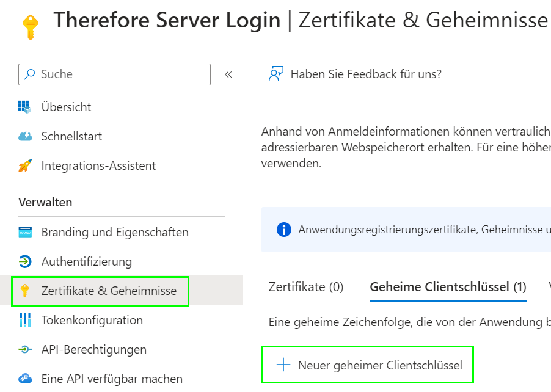Viewport: 551px width, 392px height.
Task: Click the feedback person icon
Action: coord(276,74)
